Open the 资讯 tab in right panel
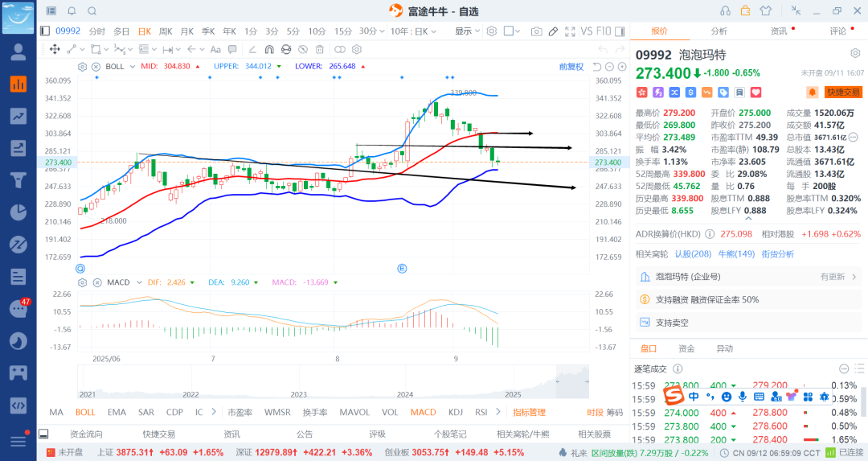 pos(779,31)
